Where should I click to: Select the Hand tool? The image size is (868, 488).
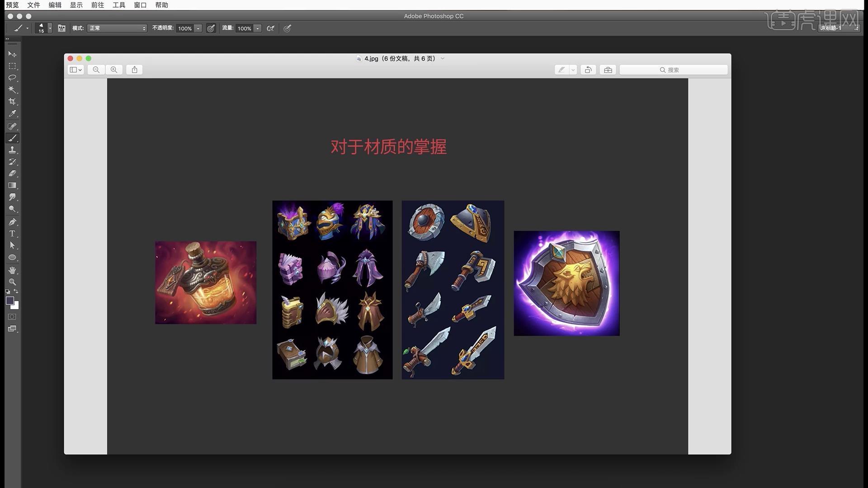pyautogui.click(x=12, y=270)
